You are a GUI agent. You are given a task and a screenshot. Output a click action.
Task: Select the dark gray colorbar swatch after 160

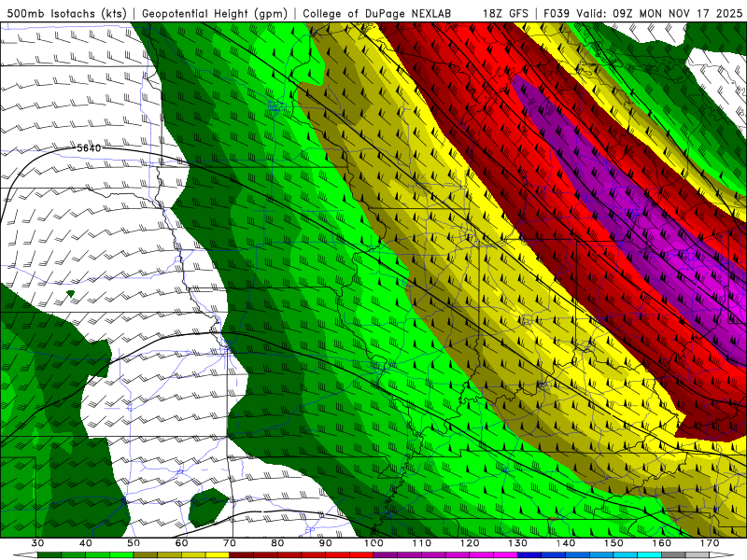(x=673, y=555)
